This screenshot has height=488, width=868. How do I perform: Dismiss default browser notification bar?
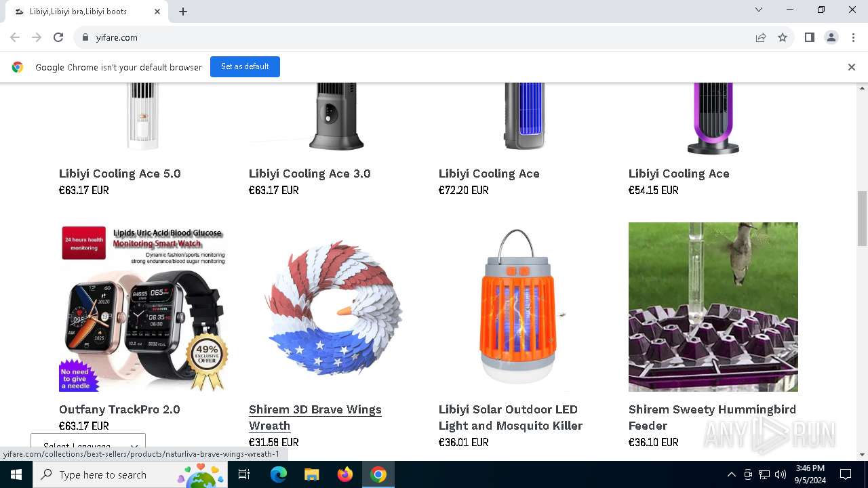tap(852, 67)
